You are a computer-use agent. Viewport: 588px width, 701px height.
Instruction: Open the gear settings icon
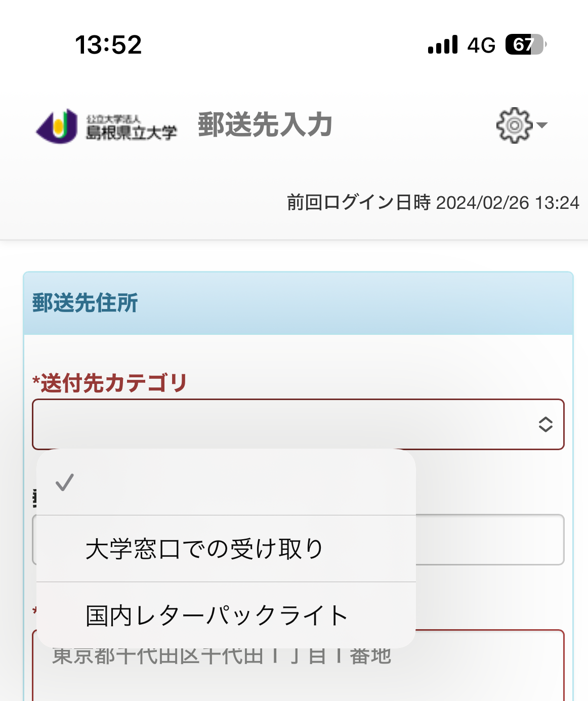pyautogui.click(x=514, y=125)
